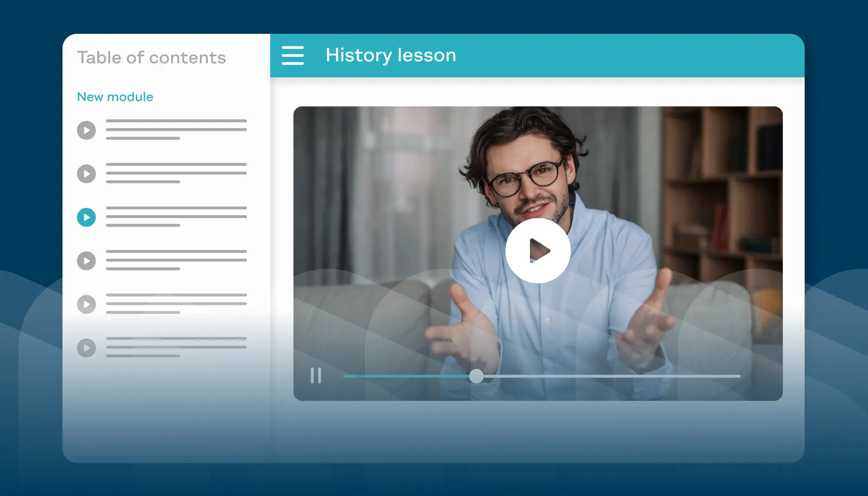
Task: Select the fifth lesson's play icon
Action: [86, 304]
